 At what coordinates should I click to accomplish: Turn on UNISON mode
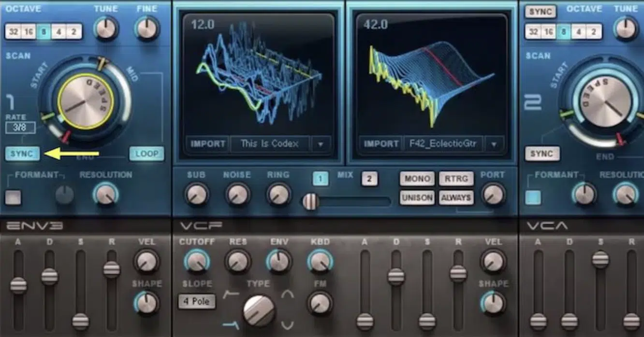[x=417, y=197]
